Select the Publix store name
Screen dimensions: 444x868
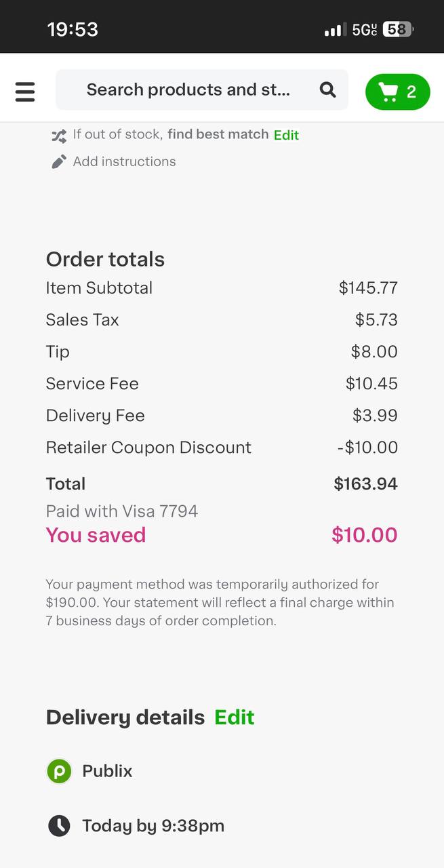click(x=107, y=771)
